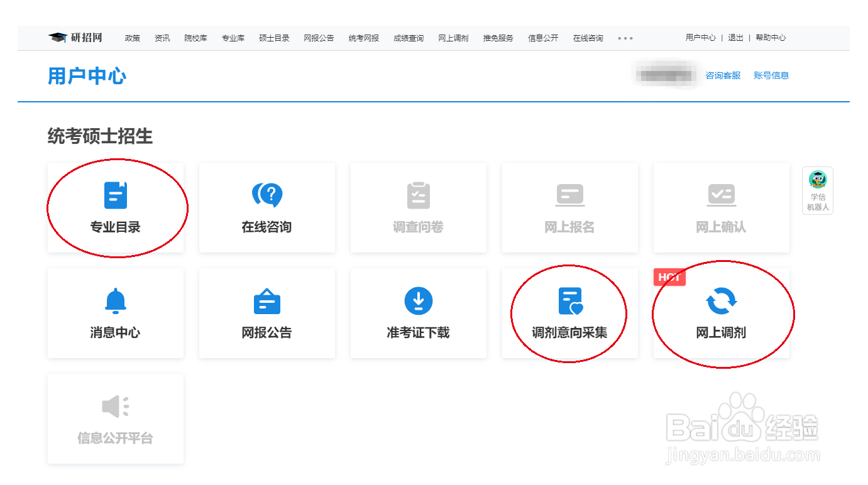This screenshot has height=485, width=868.
Task: Click 网上调剂 in the top navigation bar
Action: (x=453, y=38)
